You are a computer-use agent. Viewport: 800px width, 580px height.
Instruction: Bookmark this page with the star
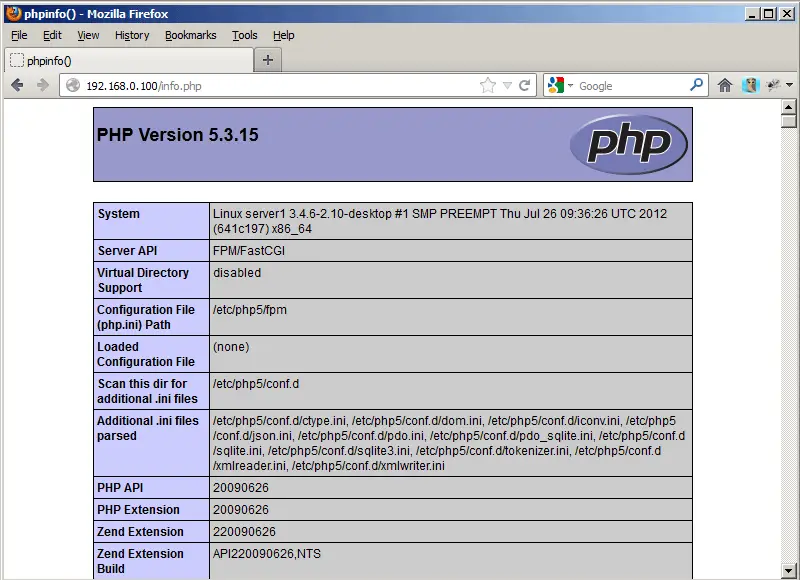(x=488, y=85)
